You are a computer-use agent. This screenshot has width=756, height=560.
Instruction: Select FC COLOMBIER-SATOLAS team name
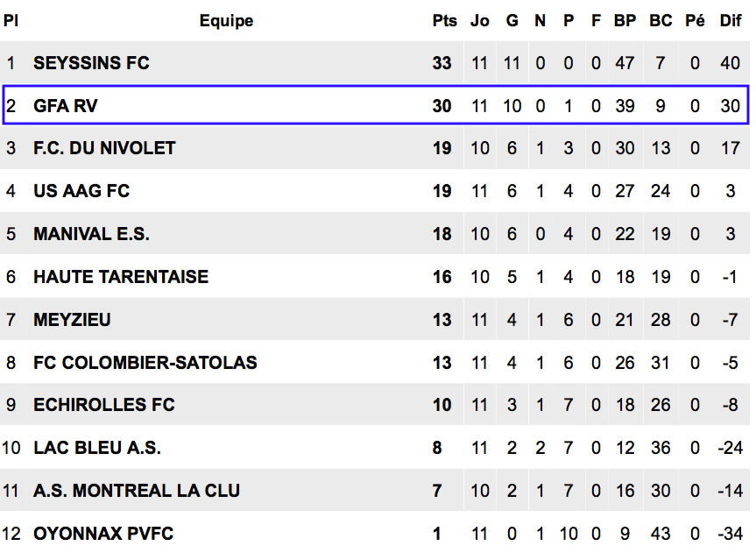coord(145,363)
